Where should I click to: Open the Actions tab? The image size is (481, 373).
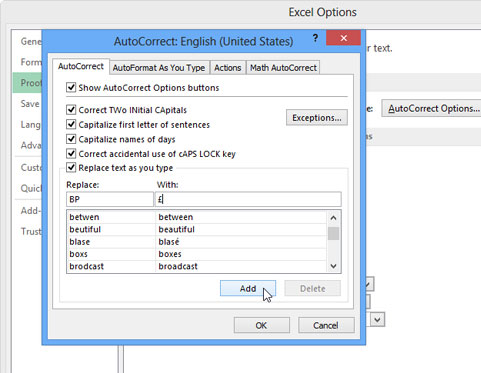[x=227, y=68]
